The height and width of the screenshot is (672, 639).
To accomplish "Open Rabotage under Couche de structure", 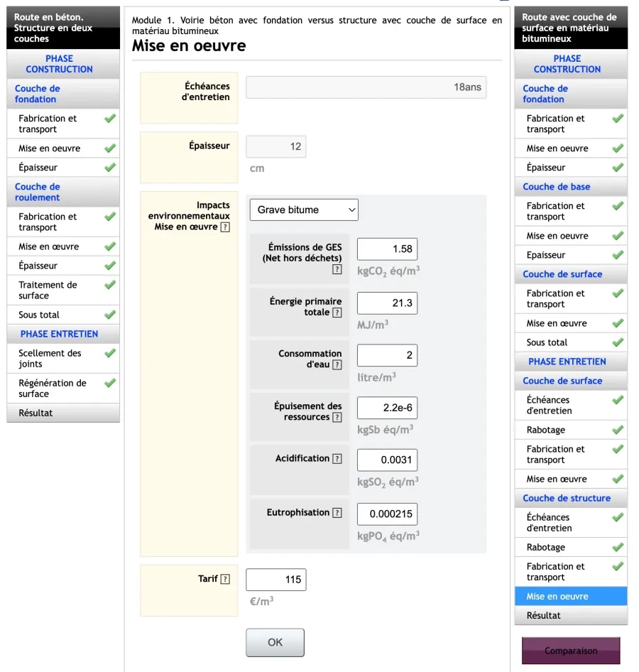I will click(x=571, y=547).
